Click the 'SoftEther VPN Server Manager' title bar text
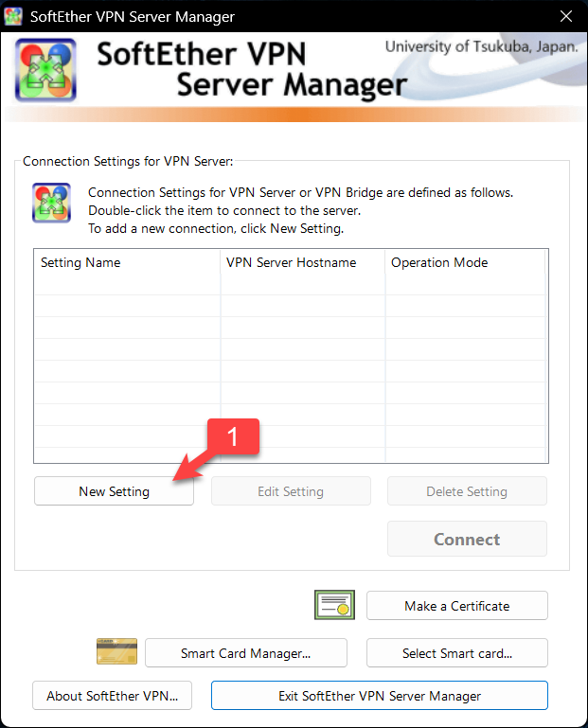This screenshot has height=728, width=588. [x=133, y=17]
